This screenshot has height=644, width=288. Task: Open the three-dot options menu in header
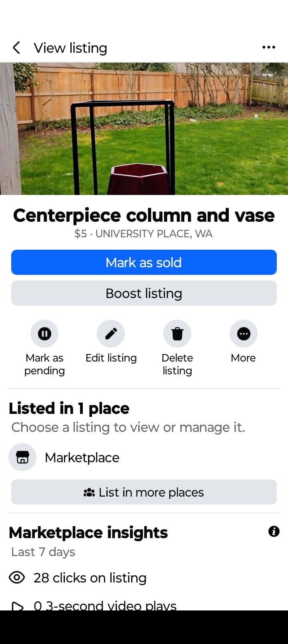(269, 48)
